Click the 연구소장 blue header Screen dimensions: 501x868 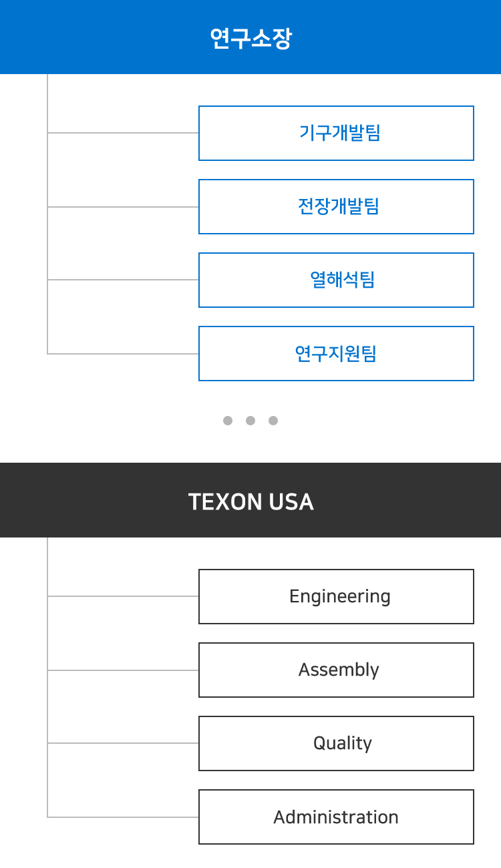tap(251, 37)
